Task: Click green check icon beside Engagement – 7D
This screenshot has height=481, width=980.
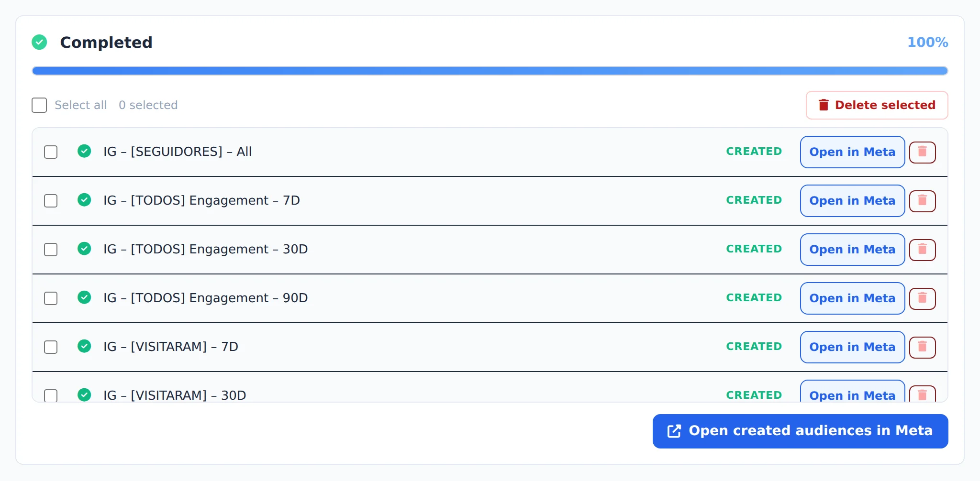Action: [84, 200]
